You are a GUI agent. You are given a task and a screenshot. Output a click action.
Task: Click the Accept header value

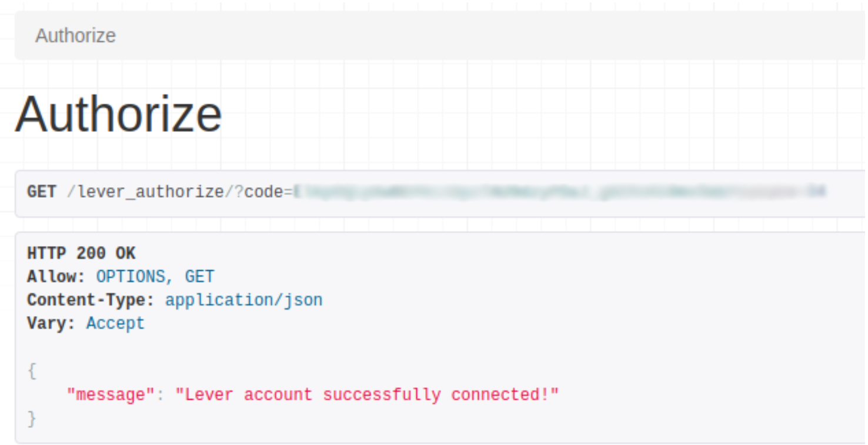pos(115,324)
